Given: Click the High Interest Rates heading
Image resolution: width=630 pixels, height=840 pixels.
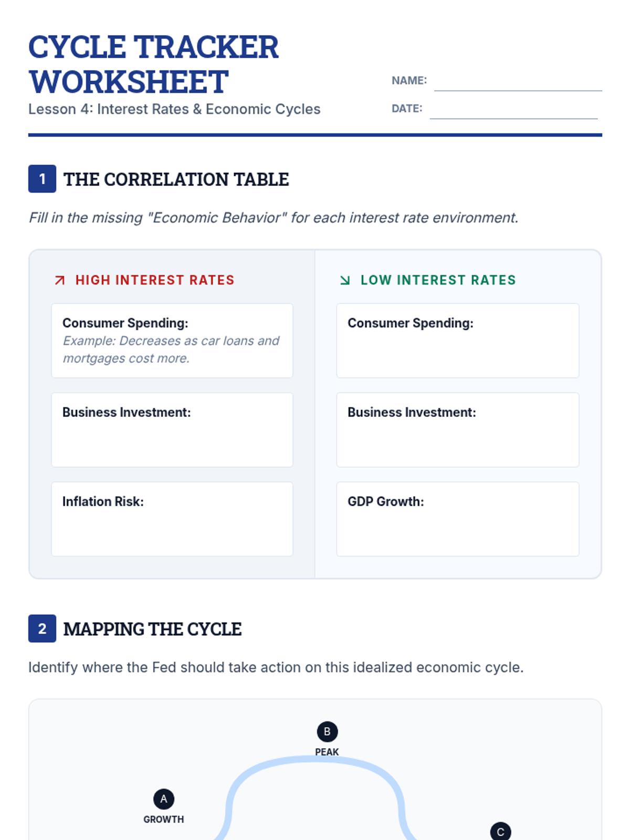Looking at the screenshot, I should [x=155, y=280].
